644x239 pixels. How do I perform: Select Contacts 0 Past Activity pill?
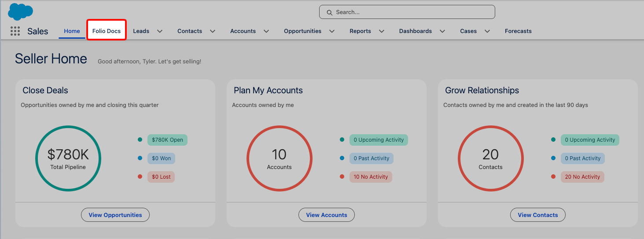click(x=583, y=158)
